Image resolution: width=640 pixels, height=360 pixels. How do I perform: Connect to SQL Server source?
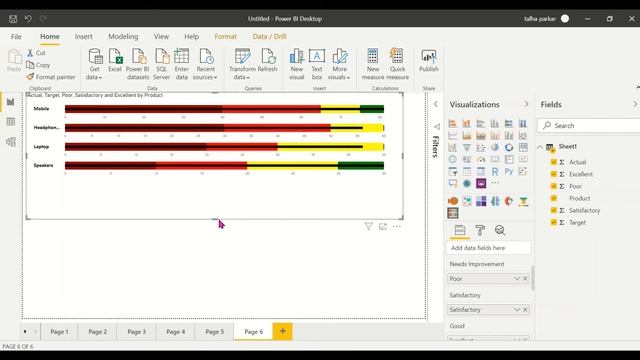coord(162,64)
